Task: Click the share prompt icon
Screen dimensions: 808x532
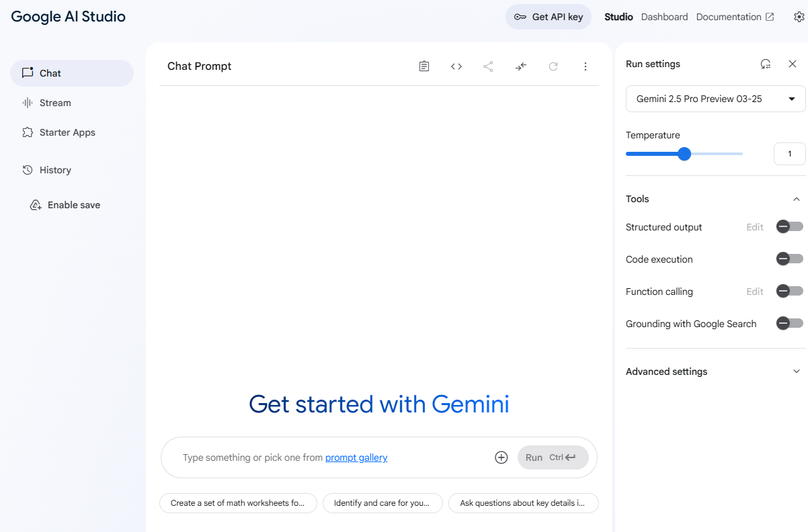Action: click(489, 66)
